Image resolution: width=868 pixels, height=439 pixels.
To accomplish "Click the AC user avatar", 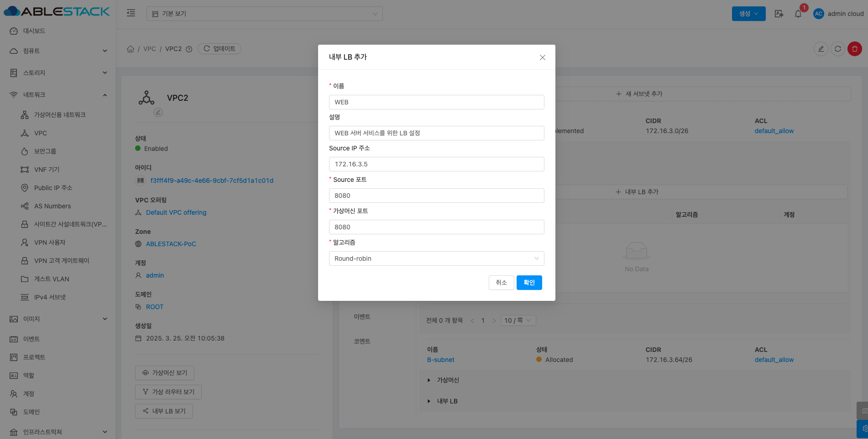I will (x=819, y=14).
